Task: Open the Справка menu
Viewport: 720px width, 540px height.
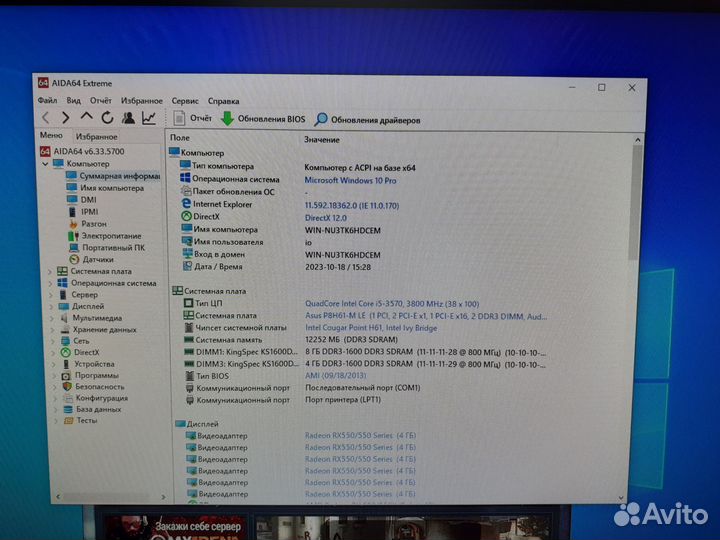Action: [x=223, y=101]
